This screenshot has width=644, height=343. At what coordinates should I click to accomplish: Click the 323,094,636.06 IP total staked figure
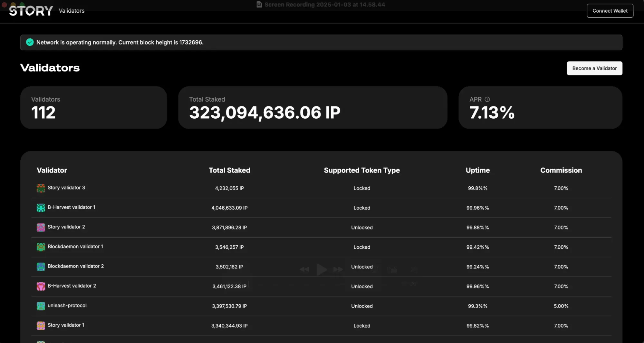(265, 113)
